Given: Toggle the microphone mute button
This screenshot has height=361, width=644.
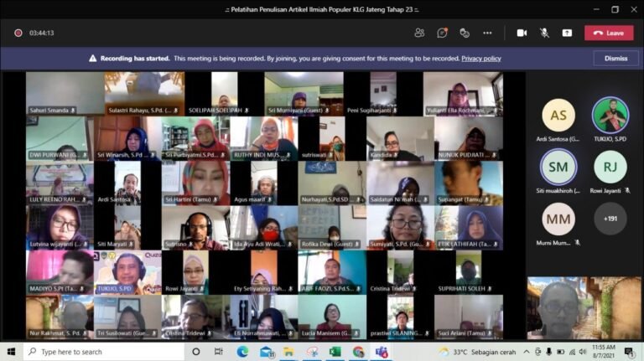Looking at the screenshot, I should (x=544, y=33).
